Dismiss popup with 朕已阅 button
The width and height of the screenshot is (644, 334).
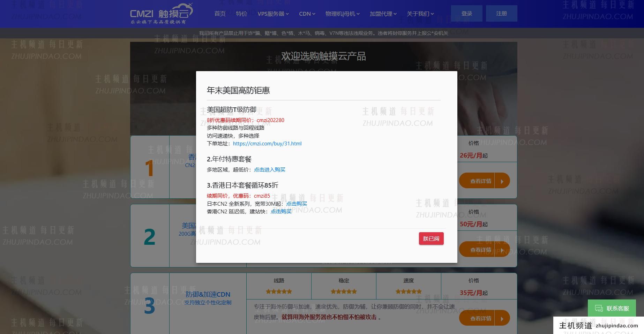point(431,238)
